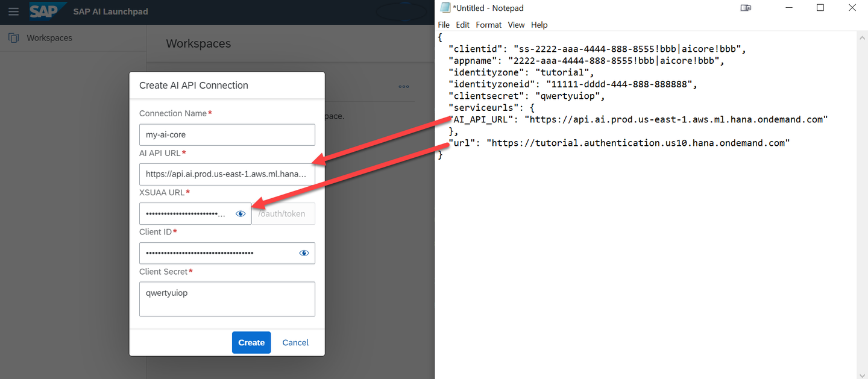Click the compact overlay icon in Notepad title bar
The width and height of the screenshot is (868, 379).
click(746, 8)
